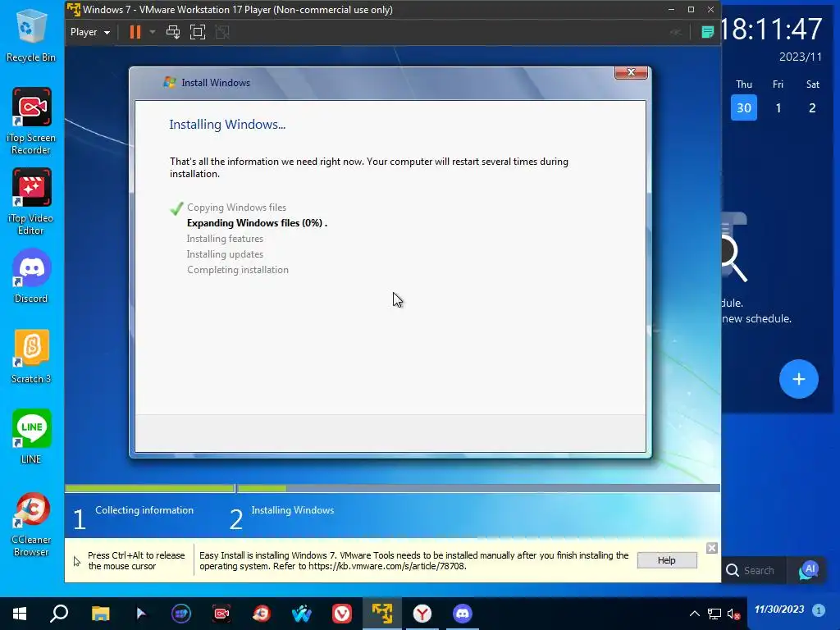Select Saturday 2 in the calendar widget
Screen dimensions: 840x630
click(x=812, y=107)
